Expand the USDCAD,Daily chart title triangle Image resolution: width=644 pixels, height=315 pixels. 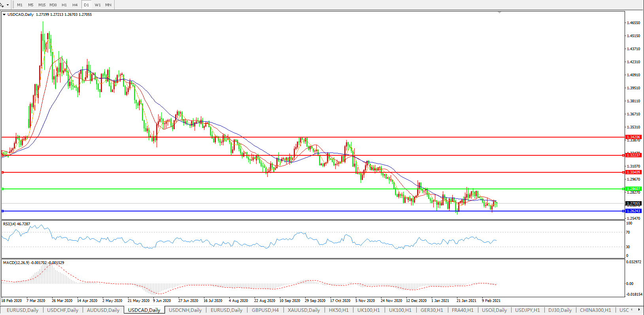(4, 15)
